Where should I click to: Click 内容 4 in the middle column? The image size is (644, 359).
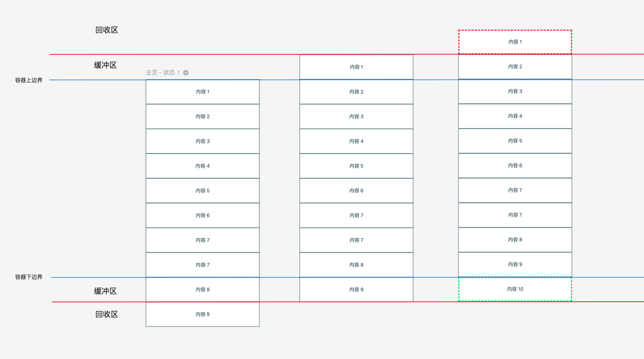pos(356,141)
